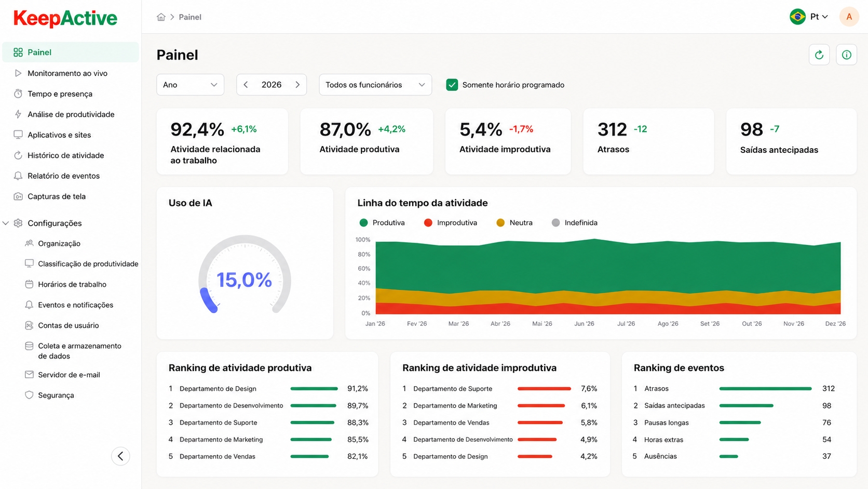Image resolution: width=868 pixels, height=489 pixels.
Task: Open the info icon button
Action: [x=846, y=55]
